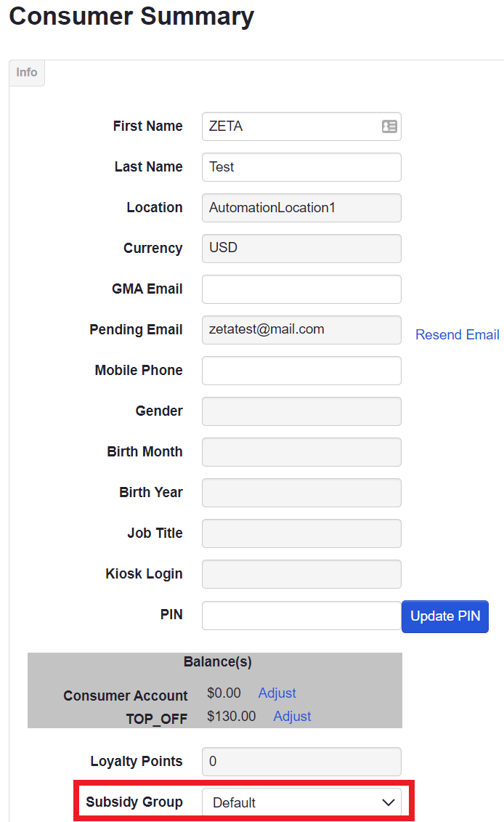
Task: Expand the Subsidy Group dropdown arrow
Action: (x=389, y=802)
